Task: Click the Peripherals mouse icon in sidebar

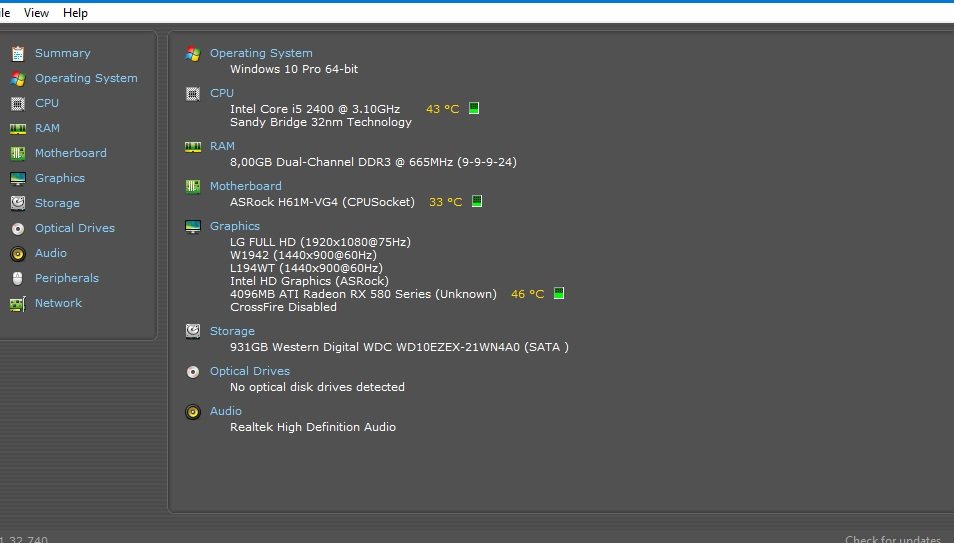Action: click(x=18, y=278)
